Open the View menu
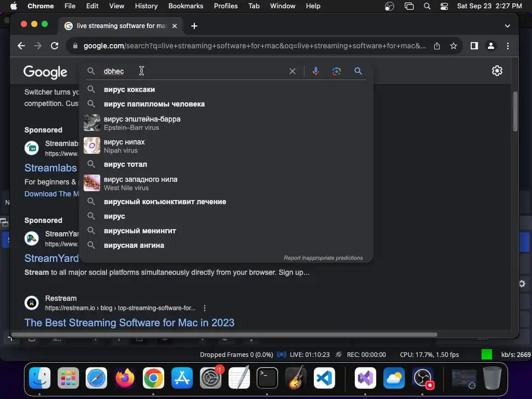532x399 pixels. pyautogui.click(x=116, y=6)
